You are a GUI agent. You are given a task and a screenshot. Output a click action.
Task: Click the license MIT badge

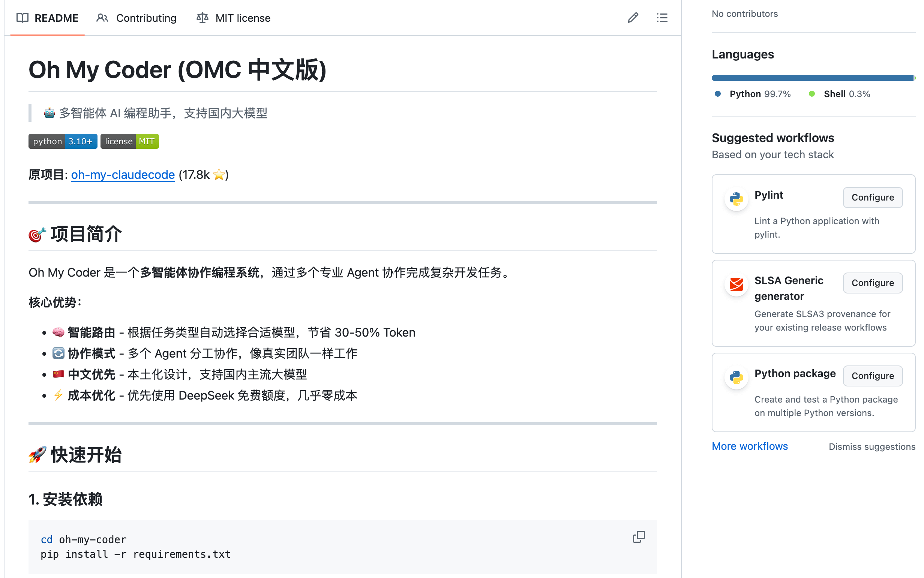click(x=129, y=141)
